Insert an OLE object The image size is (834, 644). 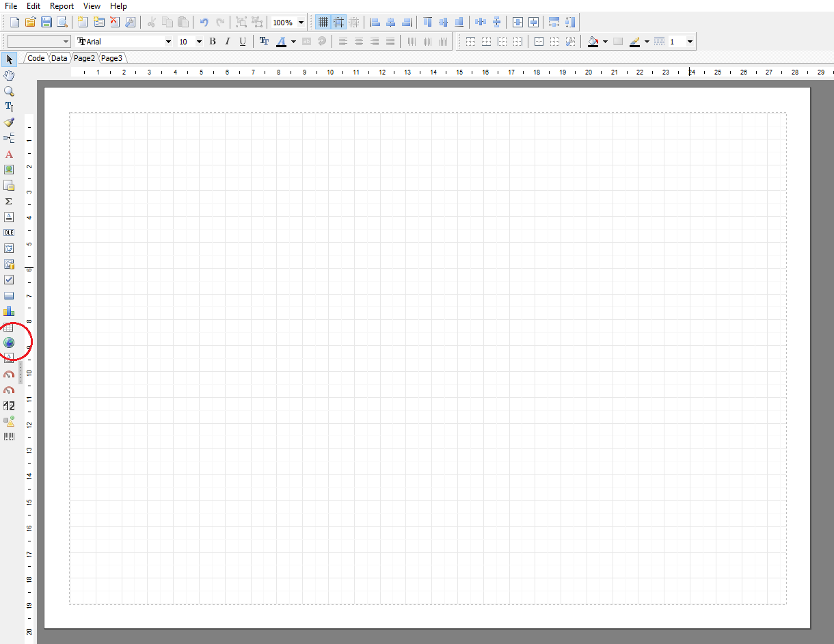(x=9, y=232)
